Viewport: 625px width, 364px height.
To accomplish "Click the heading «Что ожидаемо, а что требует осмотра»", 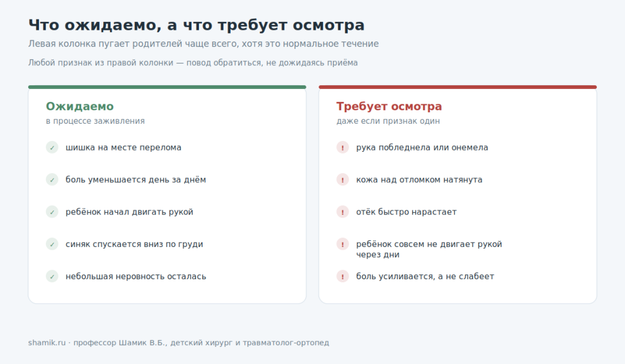I will pos(196,25).
